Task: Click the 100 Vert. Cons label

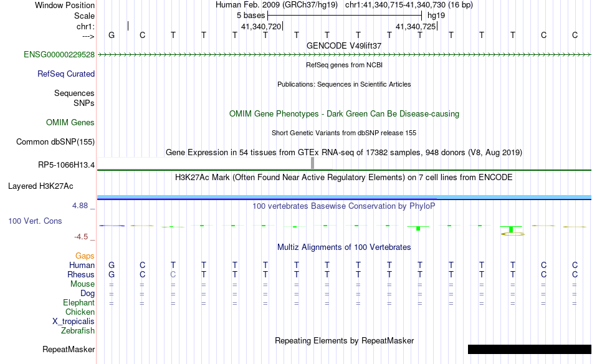Action: pos(35,221)
